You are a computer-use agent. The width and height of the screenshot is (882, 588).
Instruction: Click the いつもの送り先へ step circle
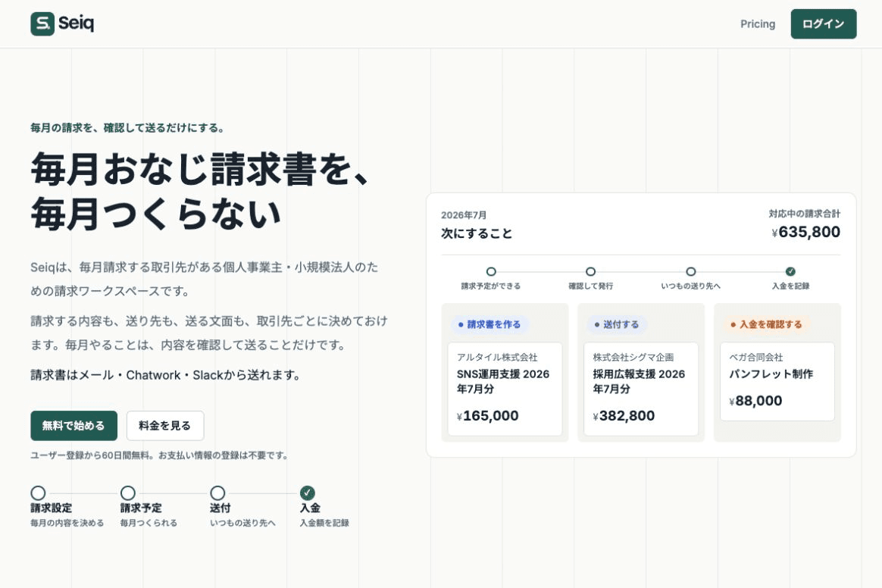pos(691,271)
